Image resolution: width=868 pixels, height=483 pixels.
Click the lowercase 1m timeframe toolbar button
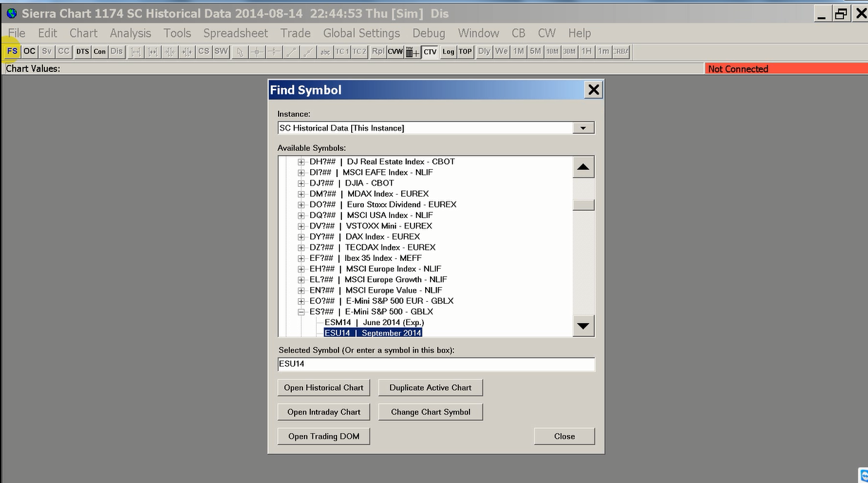pos(604,51)
